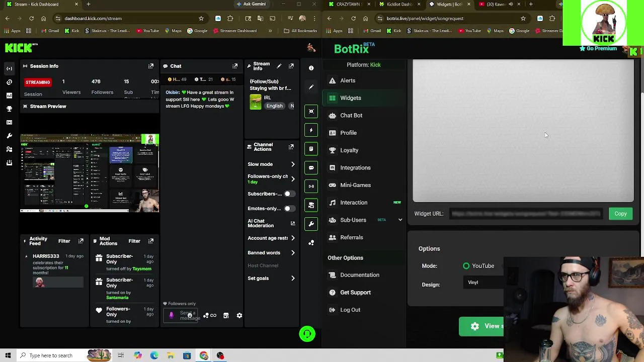Open Kick sidebar wrench tools icon

(9, 136)
